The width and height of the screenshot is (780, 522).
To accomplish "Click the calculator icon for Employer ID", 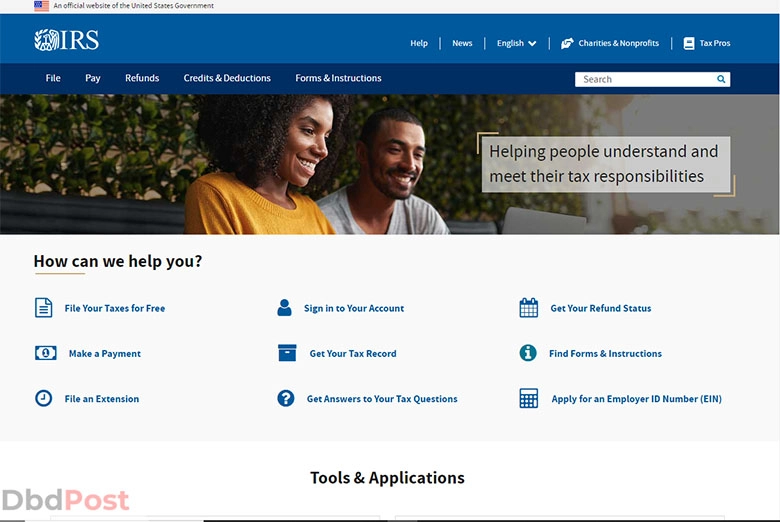I will [x=528, y=398].
